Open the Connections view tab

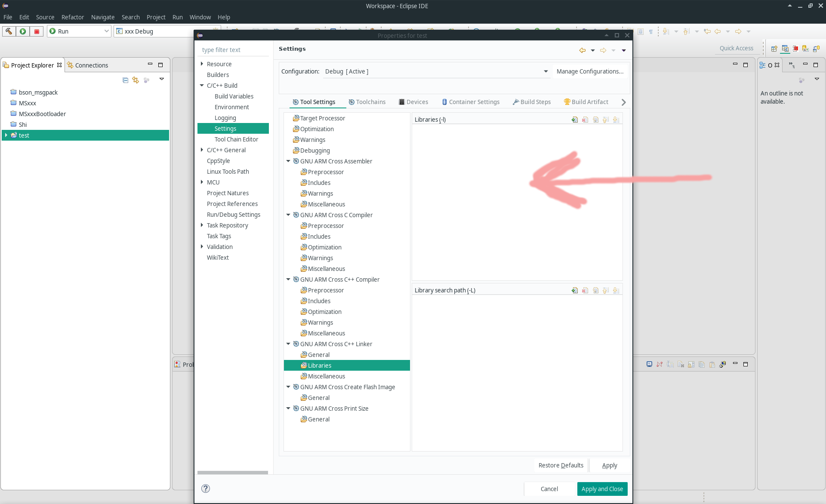pyautogui.click(x=88, y=65)
